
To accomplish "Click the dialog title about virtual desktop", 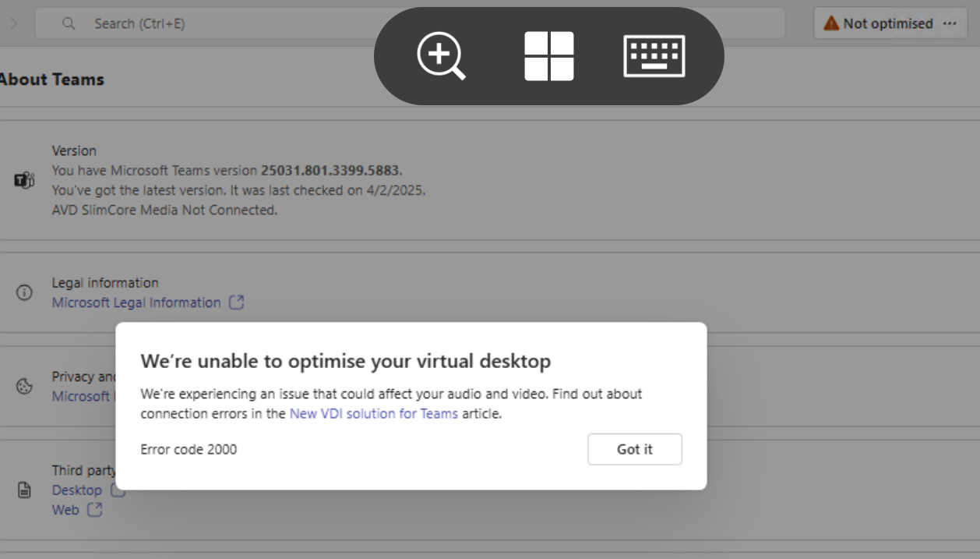I will 346,361.
